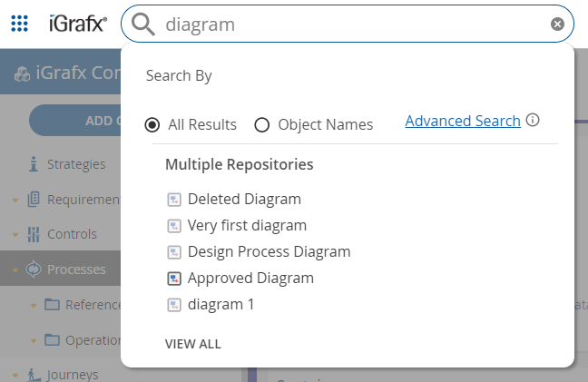The height and width of the screenshot is (382, 588).
Task: Open the apps grid launcher icon
Action: tap(19, 24)
